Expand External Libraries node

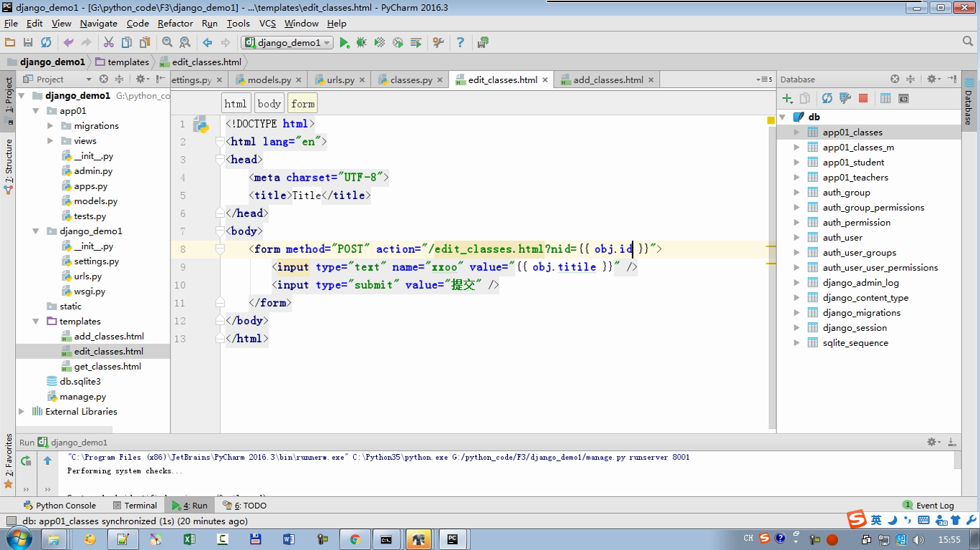21,412
